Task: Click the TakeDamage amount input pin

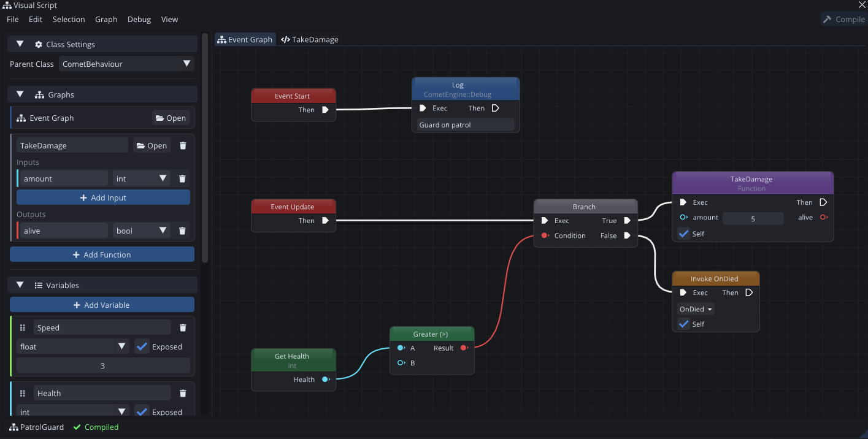Action: pyautogui.click(x=683, y=217)
